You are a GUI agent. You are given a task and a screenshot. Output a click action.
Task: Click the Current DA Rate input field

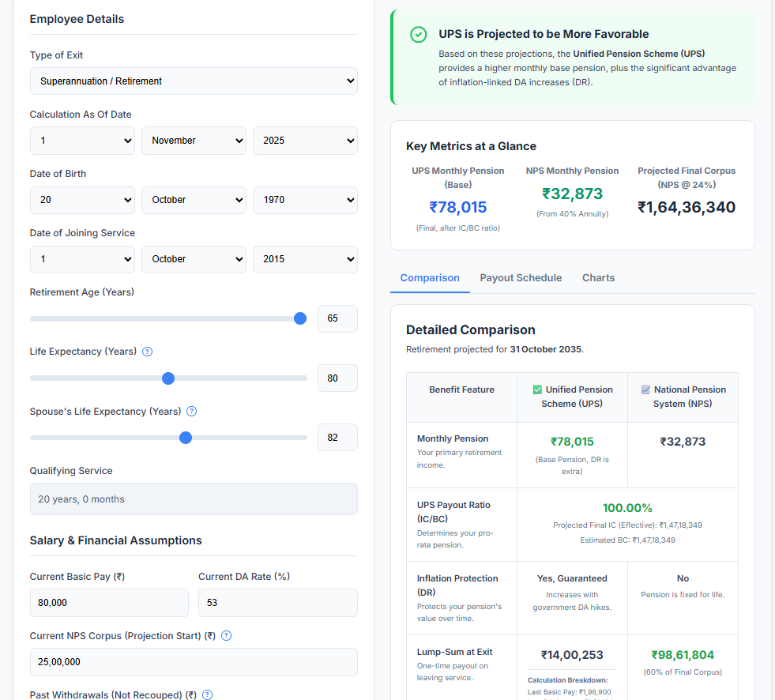click(x=277, y=603)
